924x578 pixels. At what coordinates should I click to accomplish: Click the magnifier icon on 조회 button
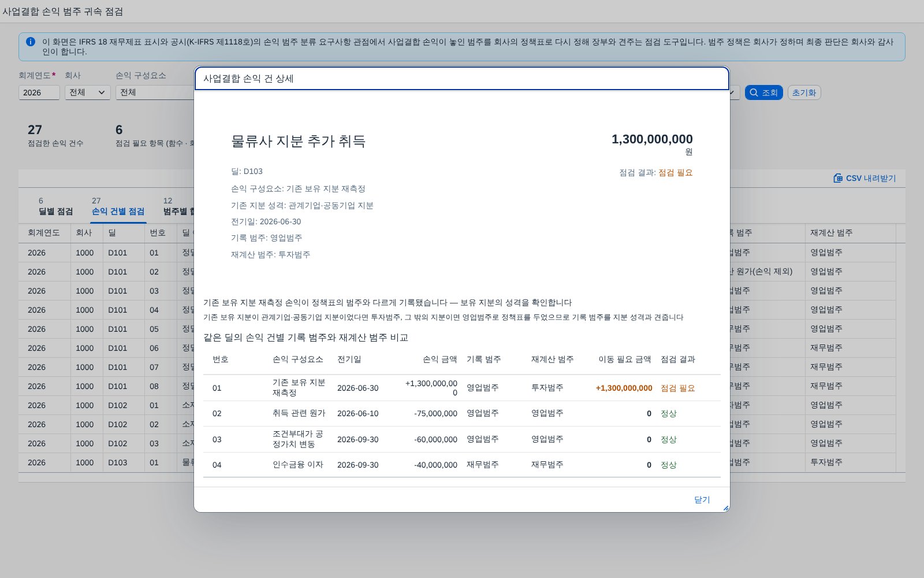pos(754,92)
